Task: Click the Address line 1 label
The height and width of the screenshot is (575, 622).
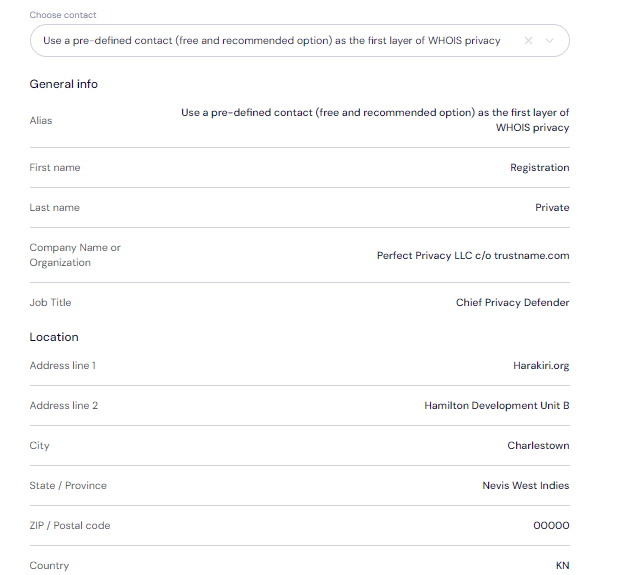Action: [x=63, y=366]
